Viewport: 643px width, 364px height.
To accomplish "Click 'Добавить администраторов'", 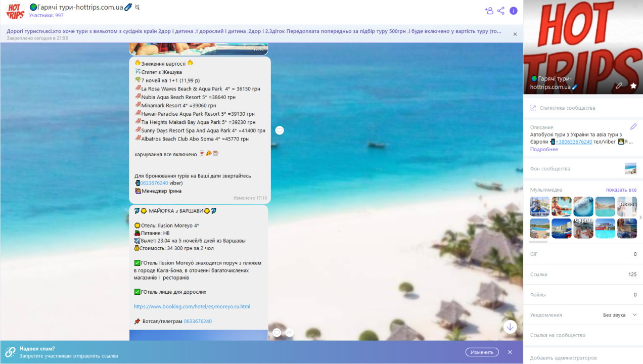I will tap(583, 357).
